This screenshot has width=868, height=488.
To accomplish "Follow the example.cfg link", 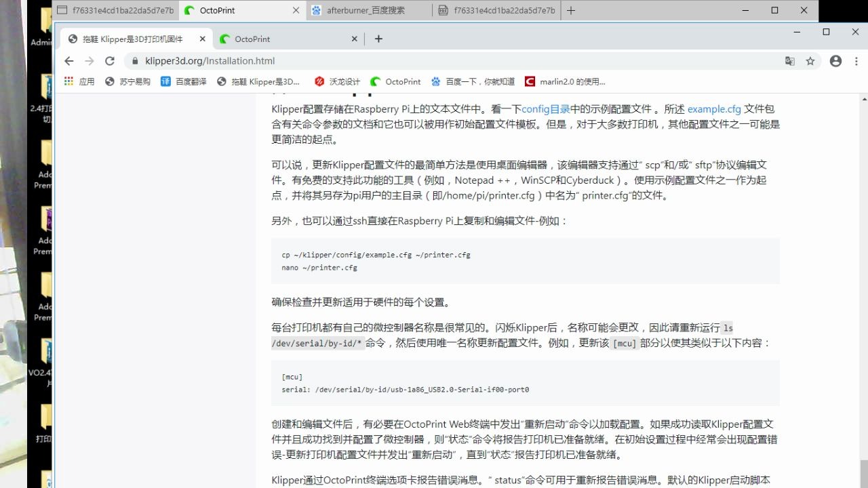I will [x=714, y=109].
